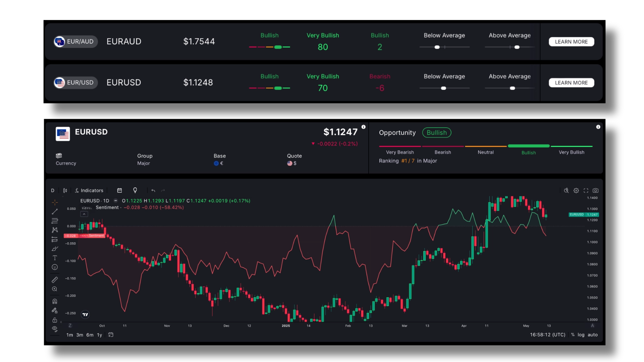
Task: Collapse the Sentiment indicator legend arrow
Action: click(x=84, y=214)
